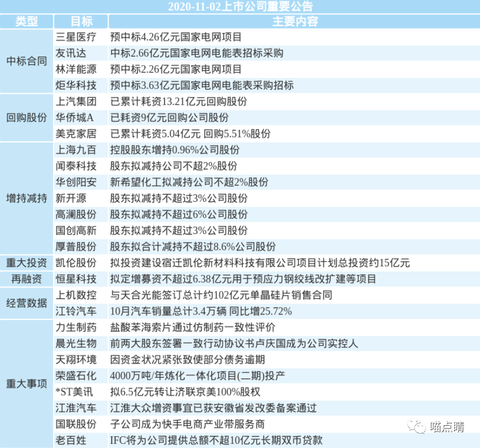480x448 pixels.
Task: Click the company name '江铃汽车'
Action: [x=76, y=311]
